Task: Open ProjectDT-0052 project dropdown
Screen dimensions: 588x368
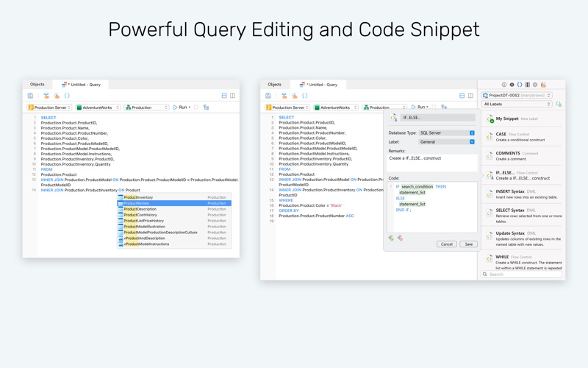Action: (x=517, y=96)
